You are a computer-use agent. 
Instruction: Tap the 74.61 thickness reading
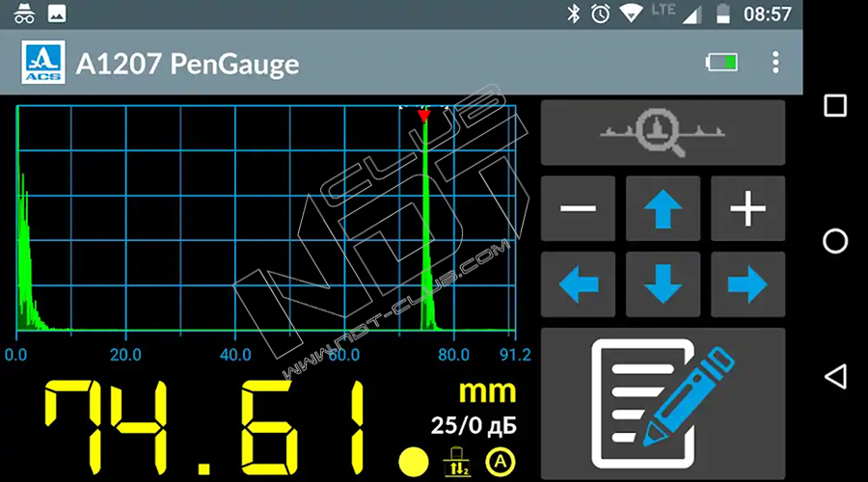coord(204,427)
